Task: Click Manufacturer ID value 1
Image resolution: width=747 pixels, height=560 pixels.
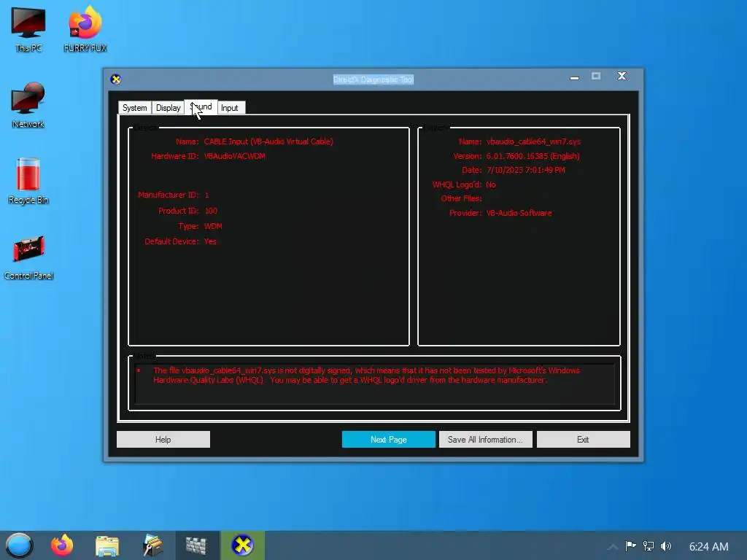Action: (x=206, y=195)
